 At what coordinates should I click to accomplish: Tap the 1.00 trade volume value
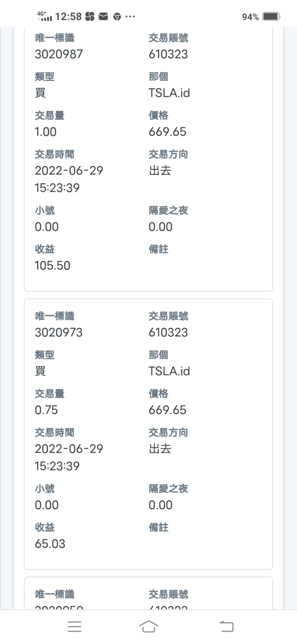pos(46,132)
